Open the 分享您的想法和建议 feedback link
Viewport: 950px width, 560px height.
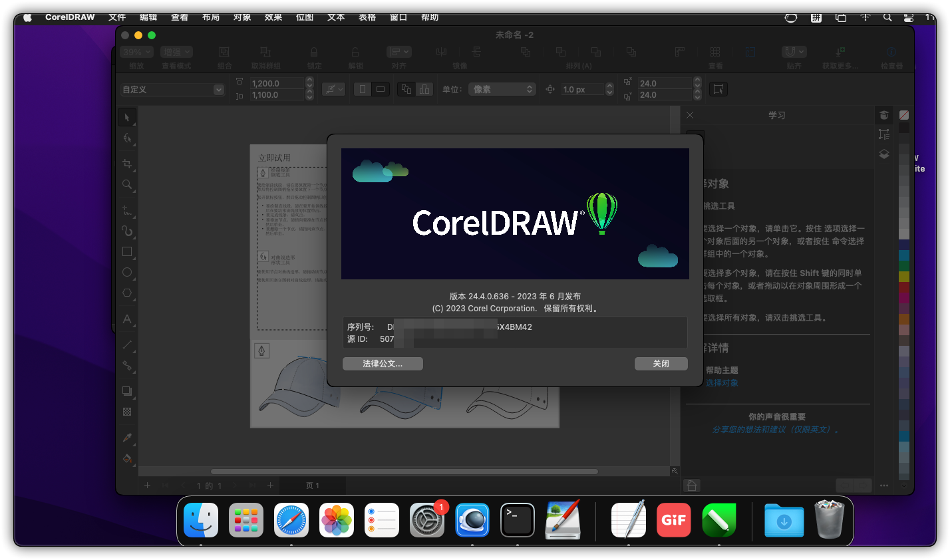coord(776,430)
